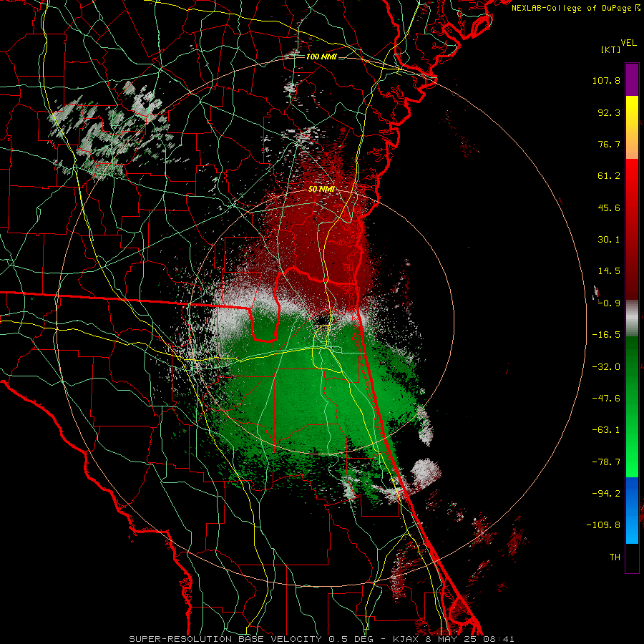644x644 pixels.
Task: Select the 61.2 velocity scale value
Action: coord(609,176)
